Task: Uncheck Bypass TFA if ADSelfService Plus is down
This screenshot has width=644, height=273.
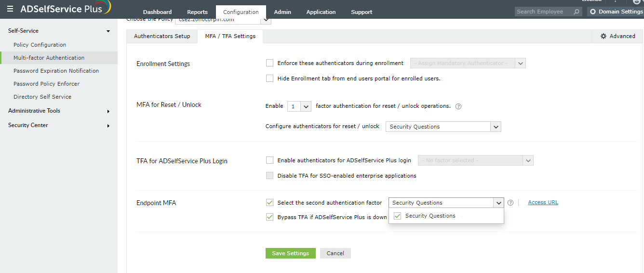Action: [x=269, y=217]
